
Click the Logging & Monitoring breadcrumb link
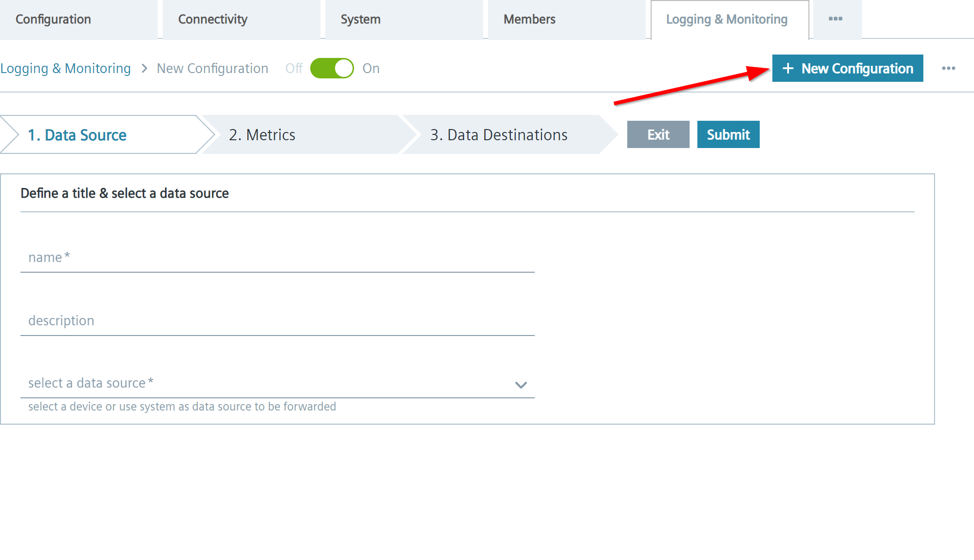(66, 69)
